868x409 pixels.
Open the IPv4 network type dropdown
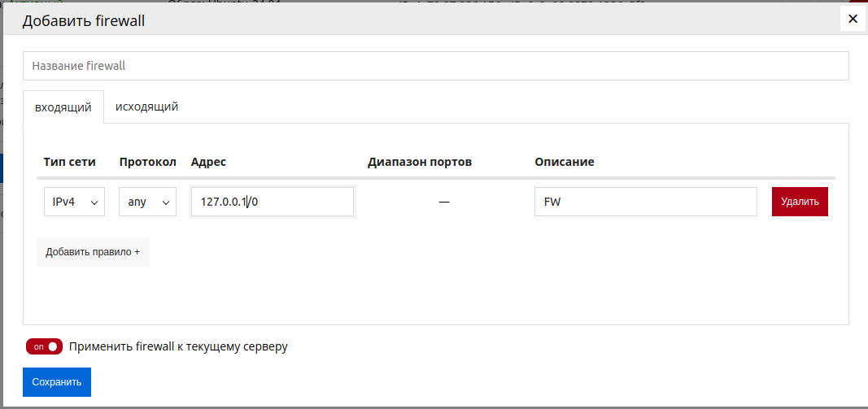[75, 202]
